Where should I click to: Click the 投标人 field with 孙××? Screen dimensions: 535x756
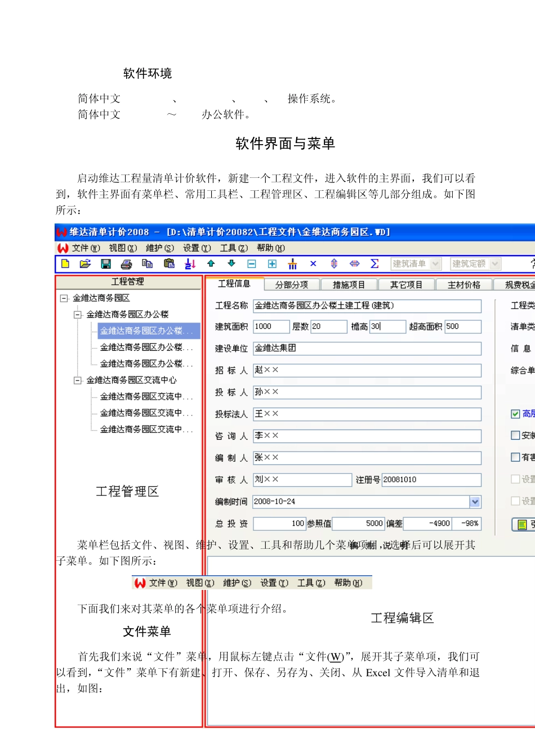click(367, 392)
